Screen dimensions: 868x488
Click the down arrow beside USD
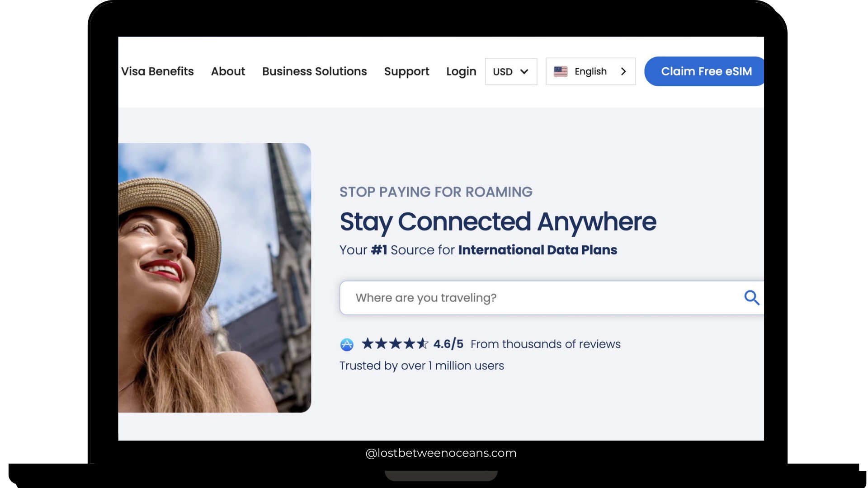[x=524, y=71]
